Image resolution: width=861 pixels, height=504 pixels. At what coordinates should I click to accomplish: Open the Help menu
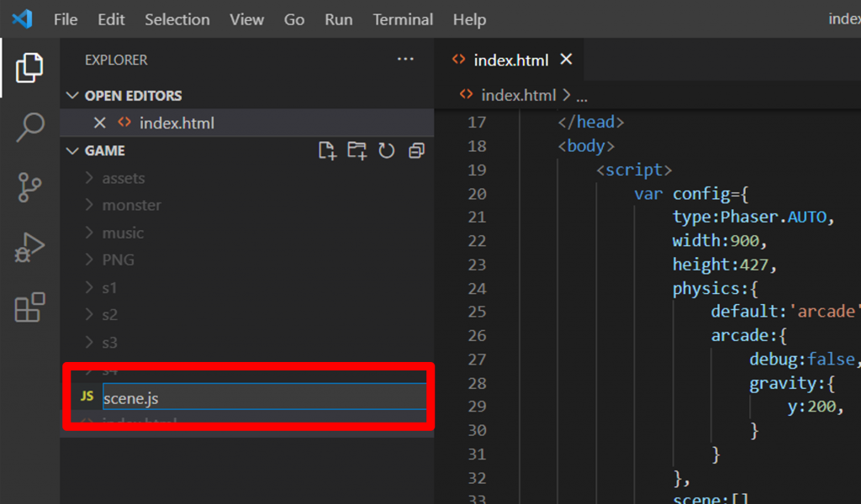point(469,20)
